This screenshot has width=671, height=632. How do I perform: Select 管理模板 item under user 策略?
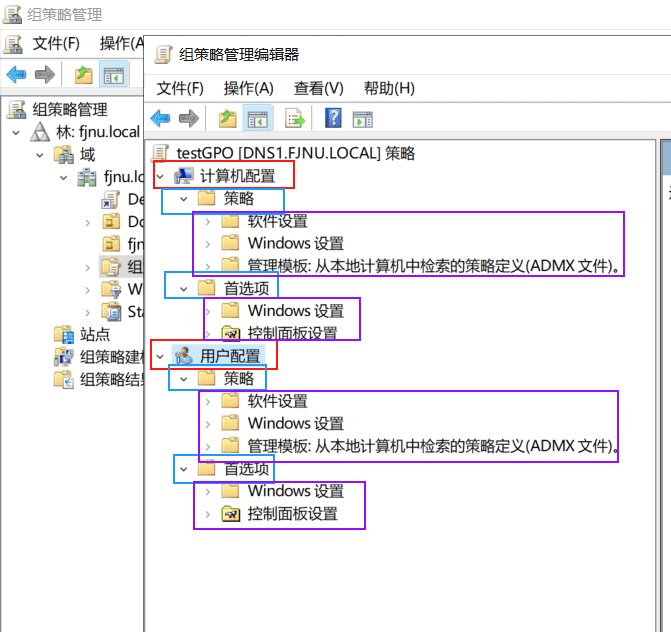[x=434, y=446]
